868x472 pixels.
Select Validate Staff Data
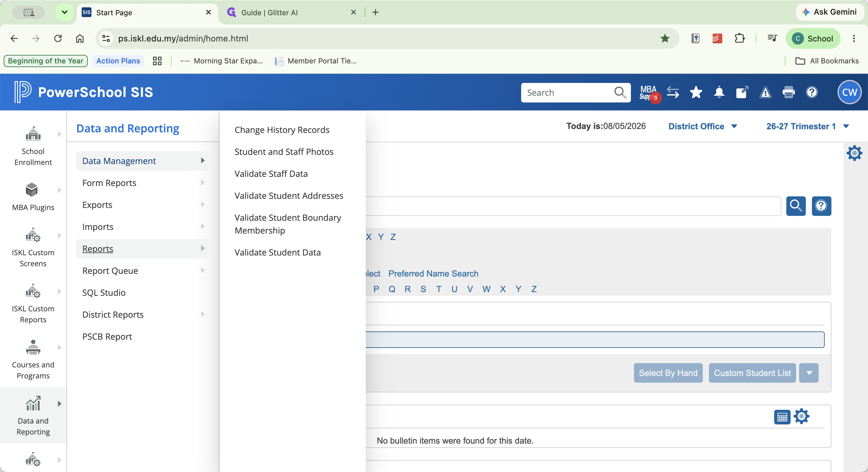pos(271,173)
